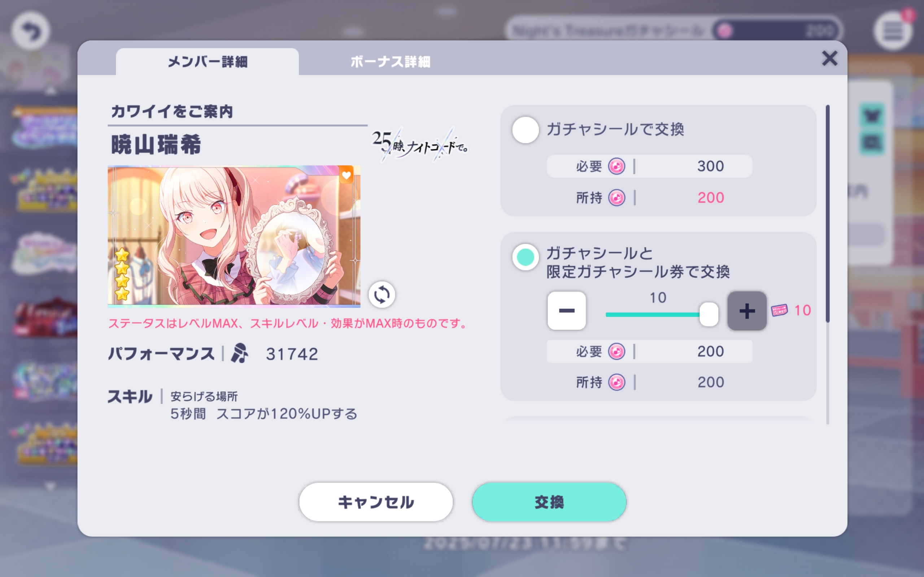Screen dimensions: 924x577
Task: Click the ticket amount slider handle
Action: [709, 314]
